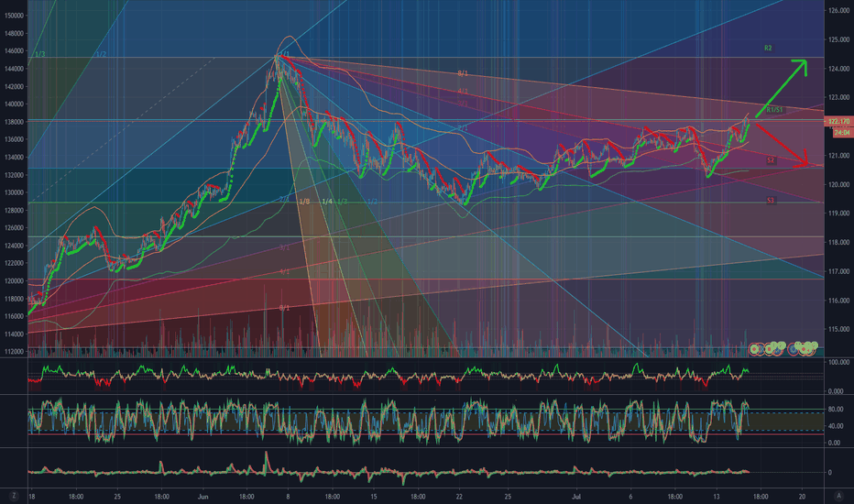The height and width of the screenshot is (504, 854).
Task: Click the first event marker icon on chart bottom
Action: (754, 349)
